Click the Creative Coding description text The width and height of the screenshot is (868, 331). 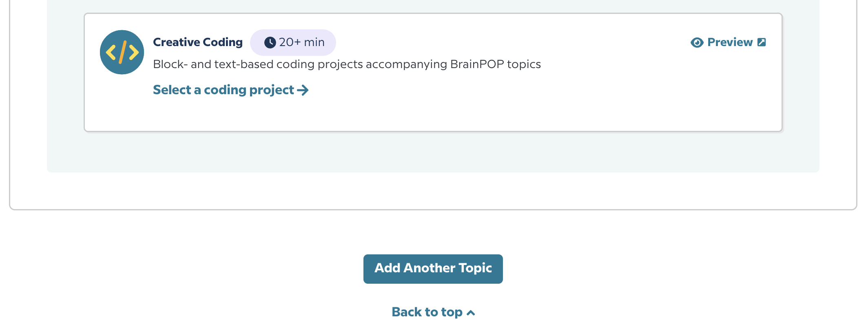tap(347, 64)
